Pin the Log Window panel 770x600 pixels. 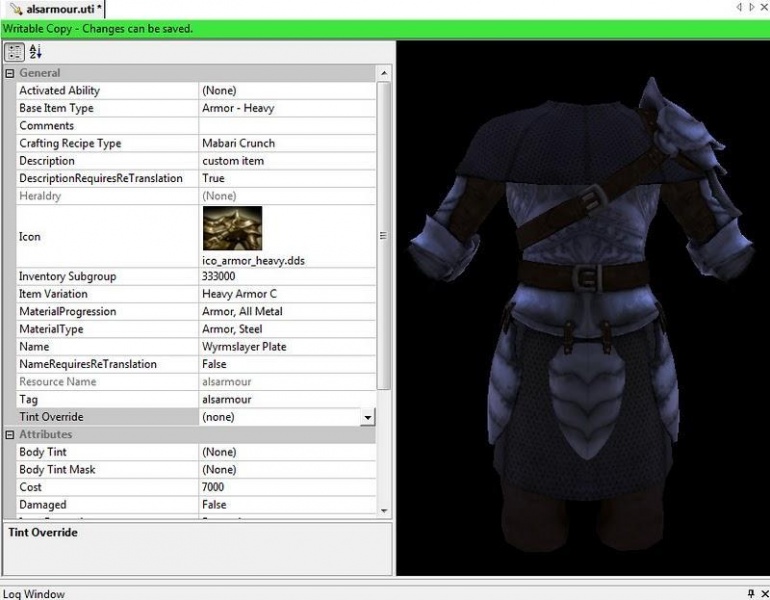pos(750,594)
